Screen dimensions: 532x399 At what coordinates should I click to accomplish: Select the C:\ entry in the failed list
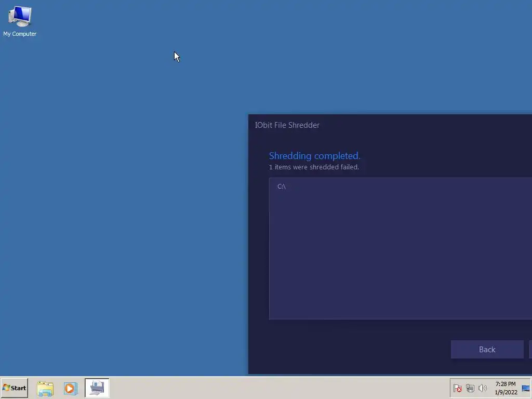coord(282,187)
